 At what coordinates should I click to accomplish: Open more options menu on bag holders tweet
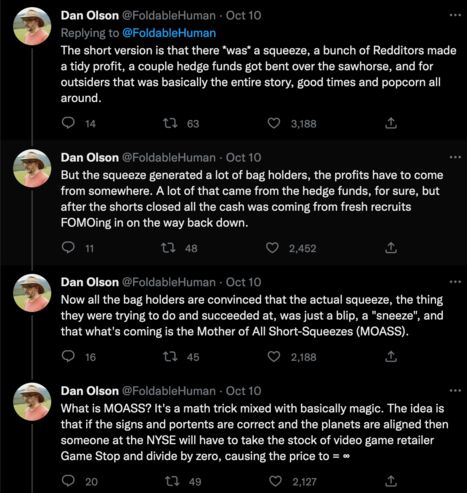point(455,157)
